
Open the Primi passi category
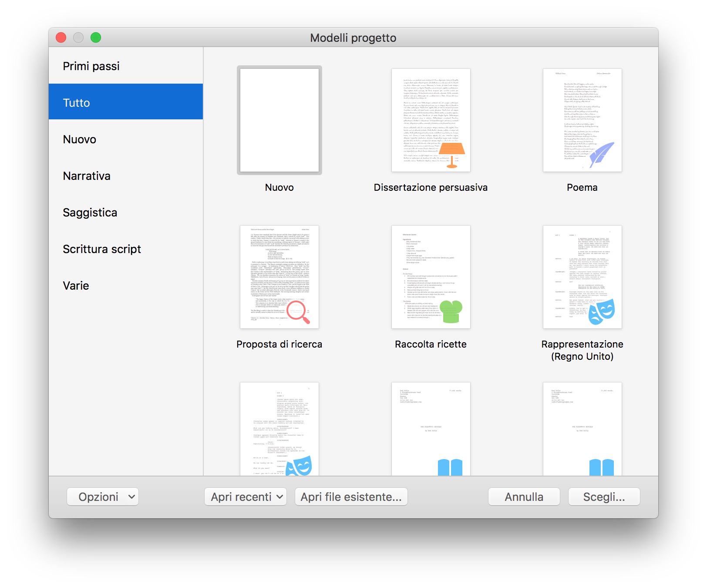[126, 66]
